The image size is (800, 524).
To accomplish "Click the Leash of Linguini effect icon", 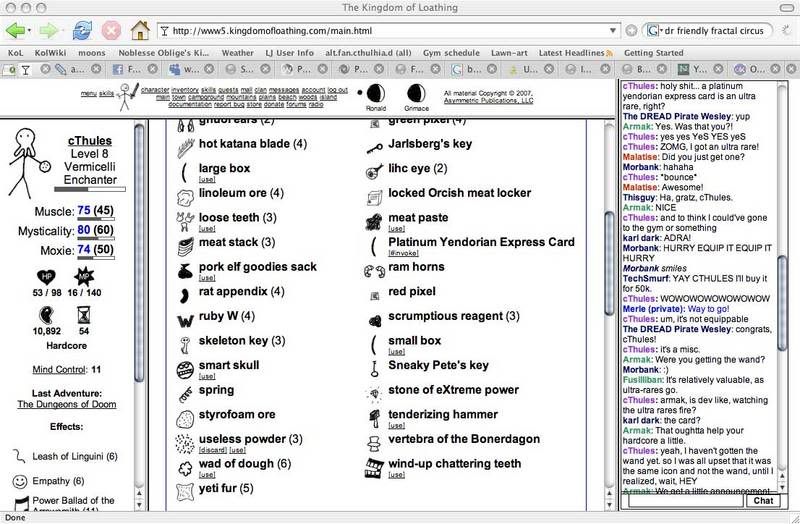I will point(19,457).
